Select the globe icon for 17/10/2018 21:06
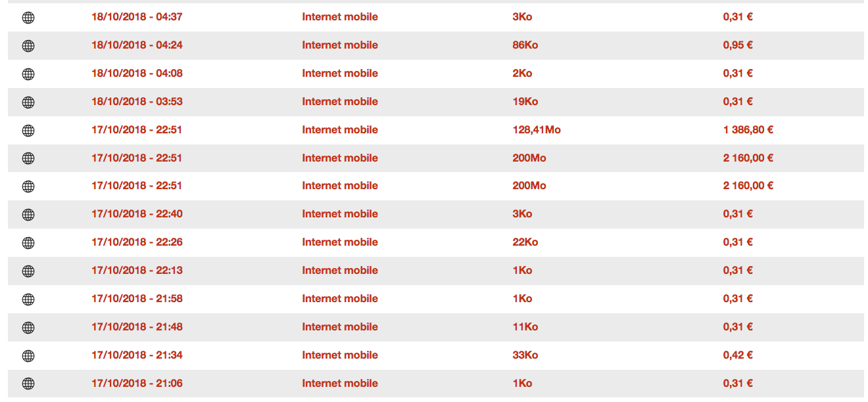 pos(28,384)
